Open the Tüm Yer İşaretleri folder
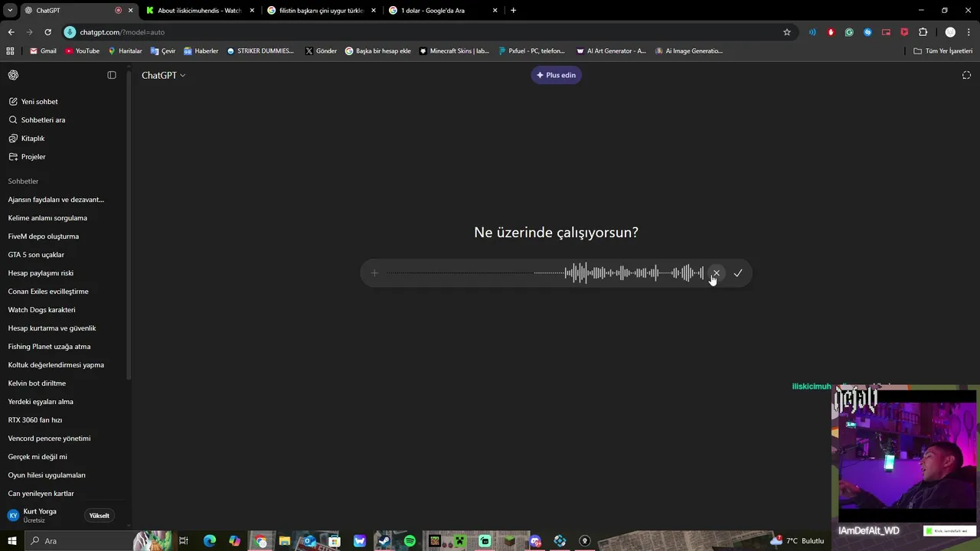 click(x=943, y=51)
